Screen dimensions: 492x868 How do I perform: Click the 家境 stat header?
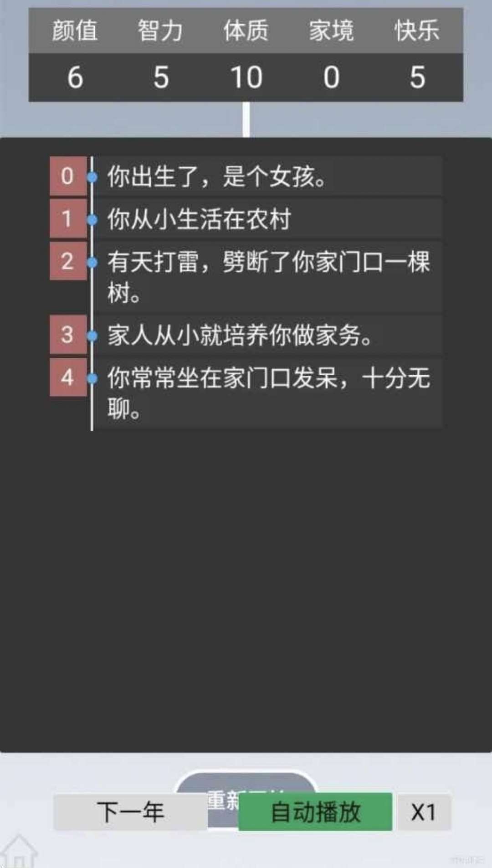(x=331, y=31)
